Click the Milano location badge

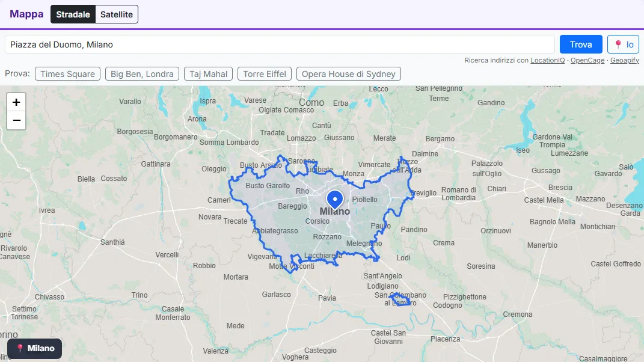pos(34,348)
